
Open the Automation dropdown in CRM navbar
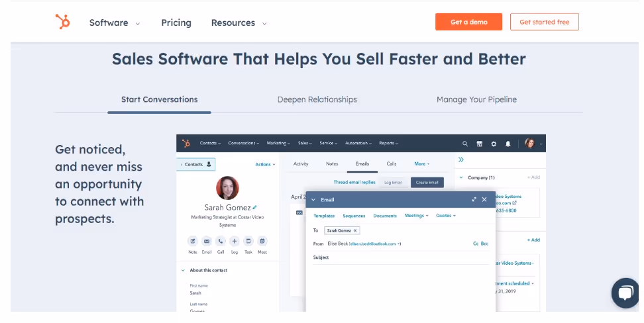(358, 143)
